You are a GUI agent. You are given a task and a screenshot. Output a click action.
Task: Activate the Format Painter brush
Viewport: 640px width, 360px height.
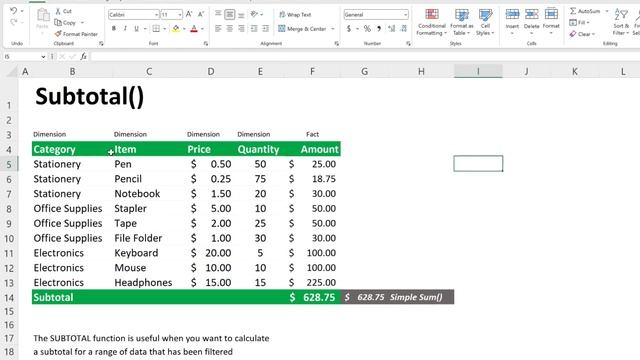[76, 34]
